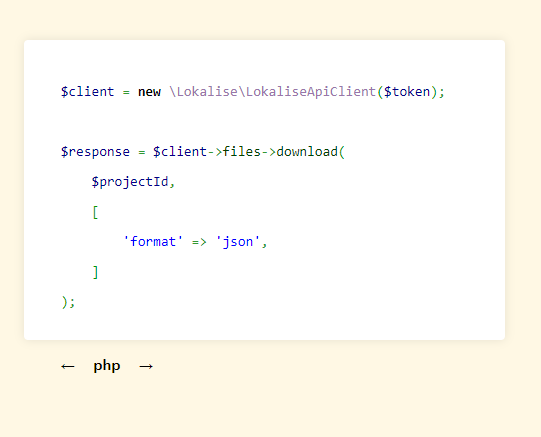Click the opening square bracket
Screen dimensions: 541x437
coord(96,212)
